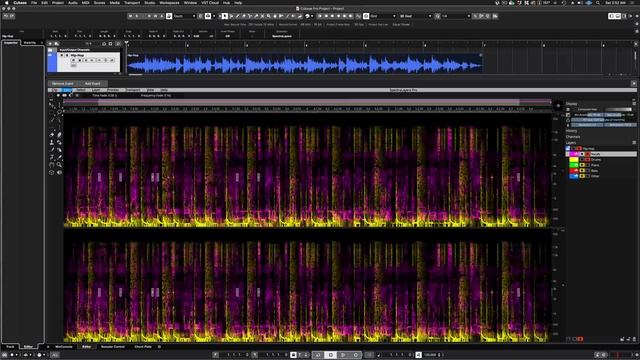Toggle global Write automation (W) button
The height and width of the screenshot is (360, 640).
[156, 16]
